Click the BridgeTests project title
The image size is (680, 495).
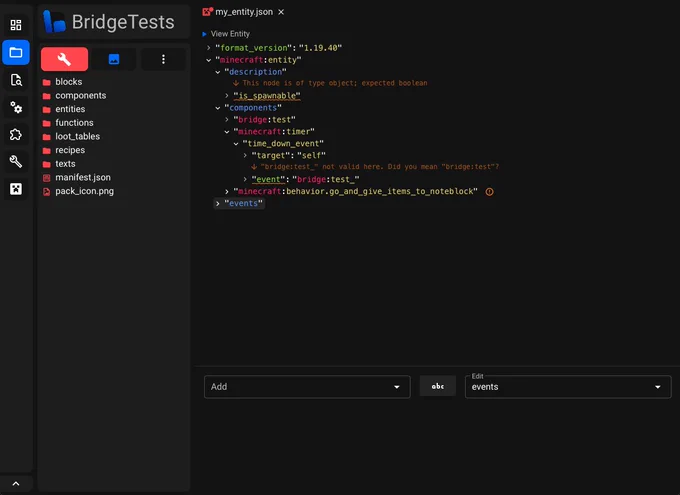[x=123, y=22]
